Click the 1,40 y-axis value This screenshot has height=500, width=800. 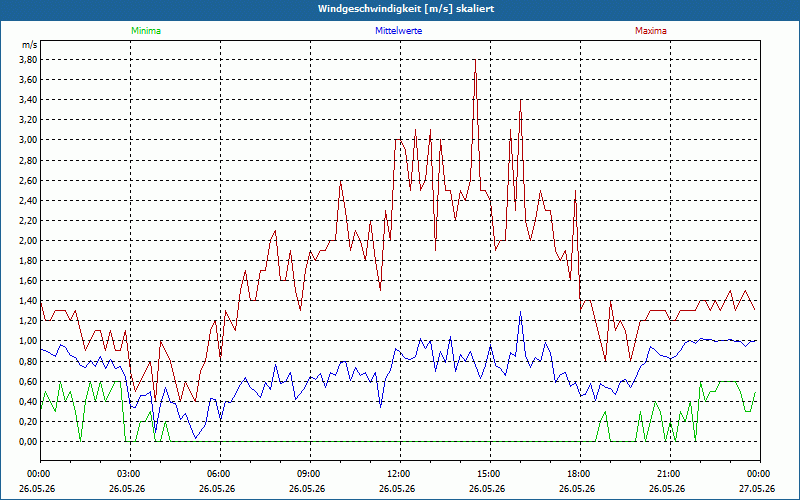pos(28,301)
